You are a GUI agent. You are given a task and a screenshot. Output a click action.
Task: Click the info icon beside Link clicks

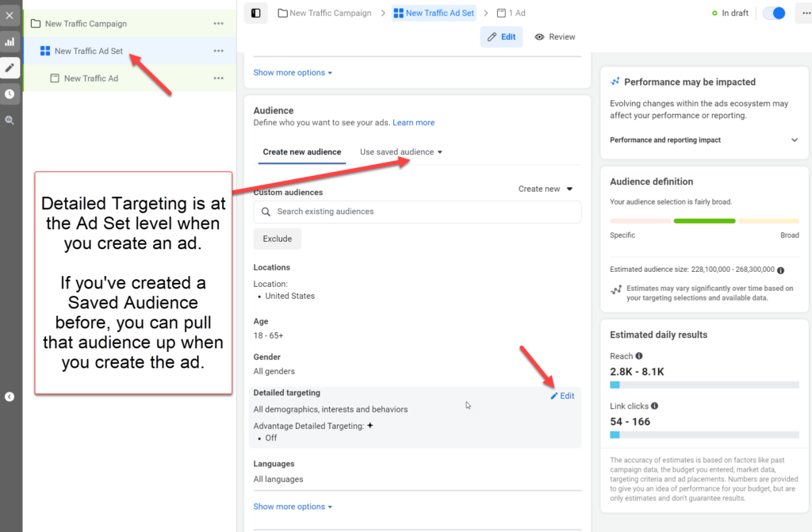tap(654, 406)
